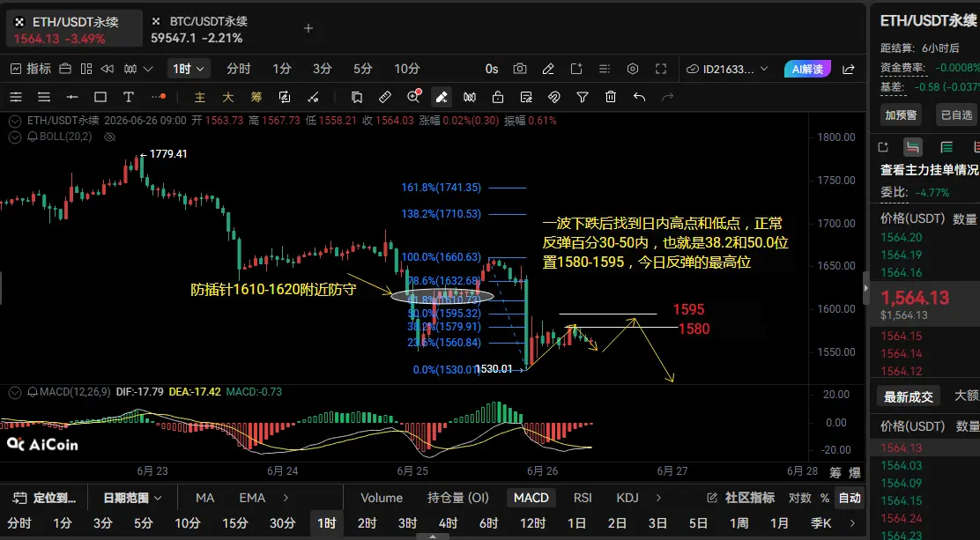
Task: Delete drawings with the trash icon
Action: point(611,97)
